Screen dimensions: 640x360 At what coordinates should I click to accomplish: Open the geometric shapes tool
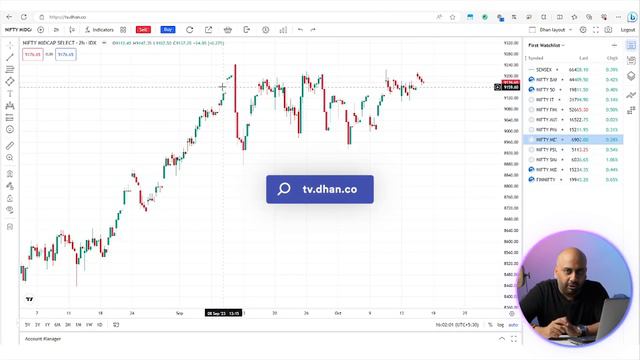[x=10, y=82]
